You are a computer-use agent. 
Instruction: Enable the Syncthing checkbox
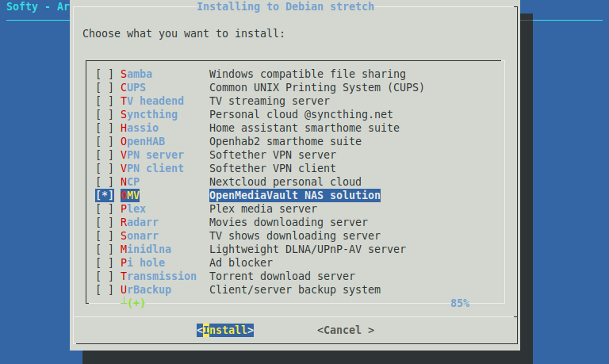[105, 114]
